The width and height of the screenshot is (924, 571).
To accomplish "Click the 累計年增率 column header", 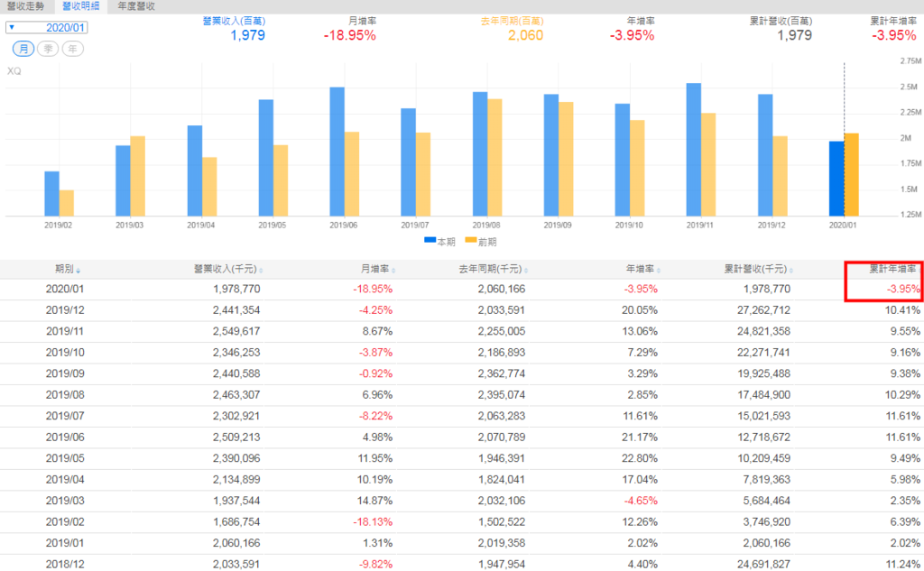I will pos(893,270).
